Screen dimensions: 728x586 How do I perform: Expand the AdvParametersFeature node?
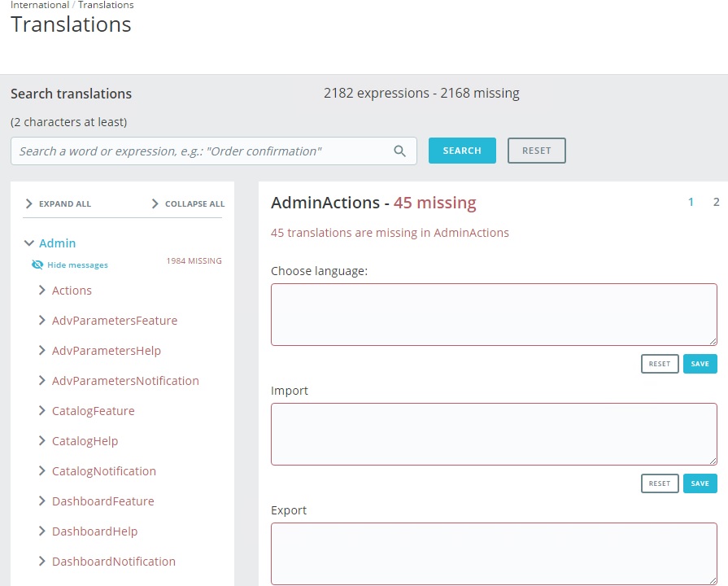42,321
